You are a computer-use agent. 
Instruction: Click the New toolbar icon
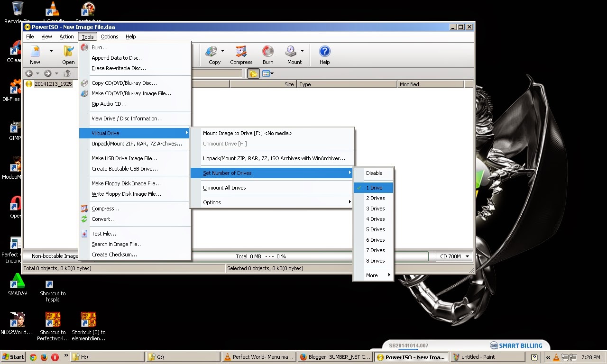click(x=35, y=55)
